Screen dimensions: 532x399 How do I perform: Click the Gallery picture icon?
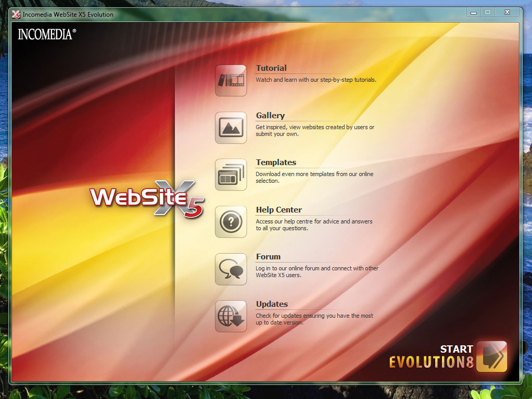coord(231,128)
